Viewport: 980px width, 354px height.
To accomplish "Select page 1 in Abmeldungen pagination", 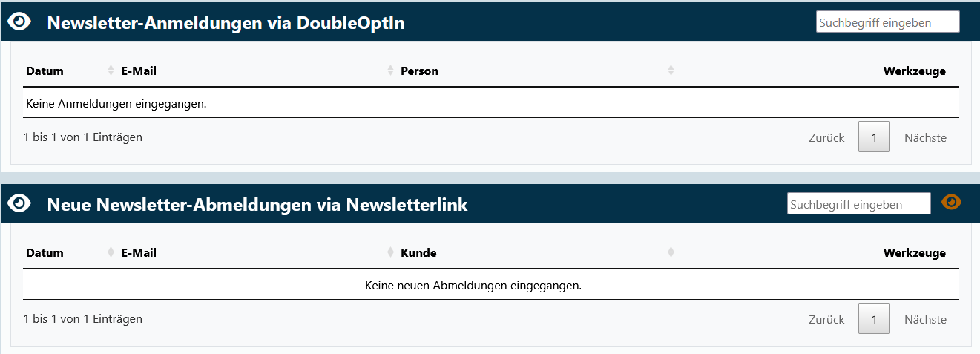I will point(874,319).
